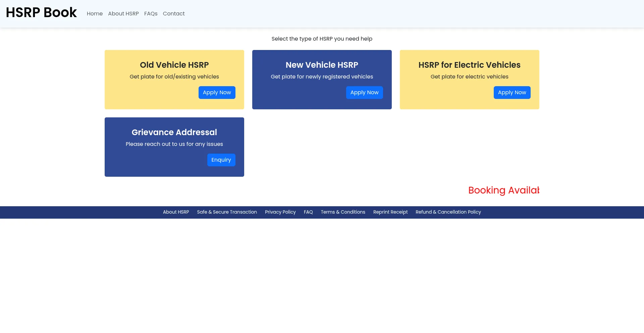The image size is (644, 333).
Task: Read Terms & Conditions in footer
Action: tap(343, 212)
